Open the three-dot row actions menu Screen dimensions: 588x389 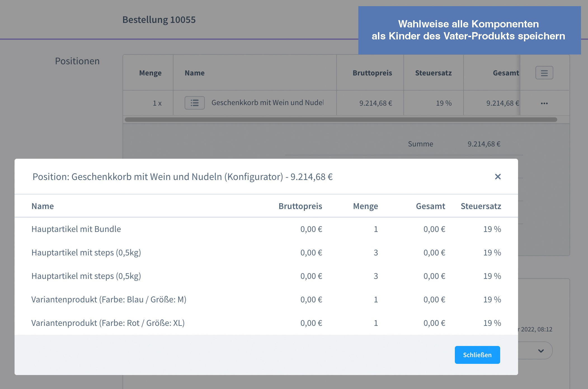pos(544,103)
